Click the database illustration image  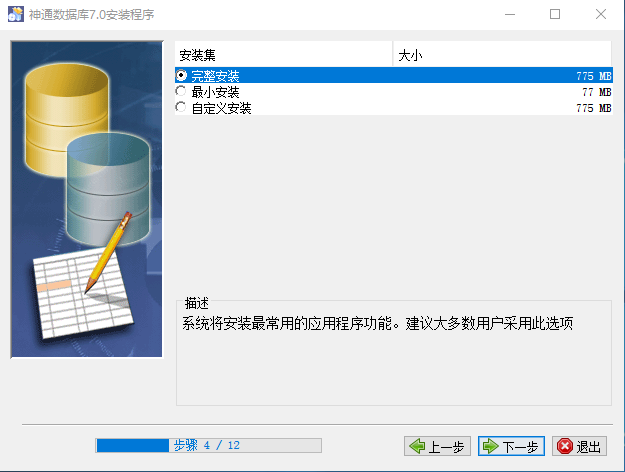tap(87, 199)
